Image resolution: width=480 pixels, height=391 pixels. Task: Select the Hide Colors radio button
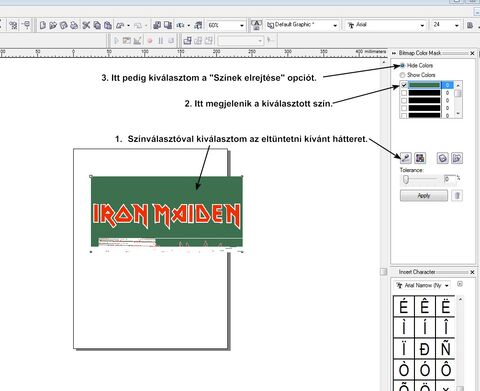point(402,66)
